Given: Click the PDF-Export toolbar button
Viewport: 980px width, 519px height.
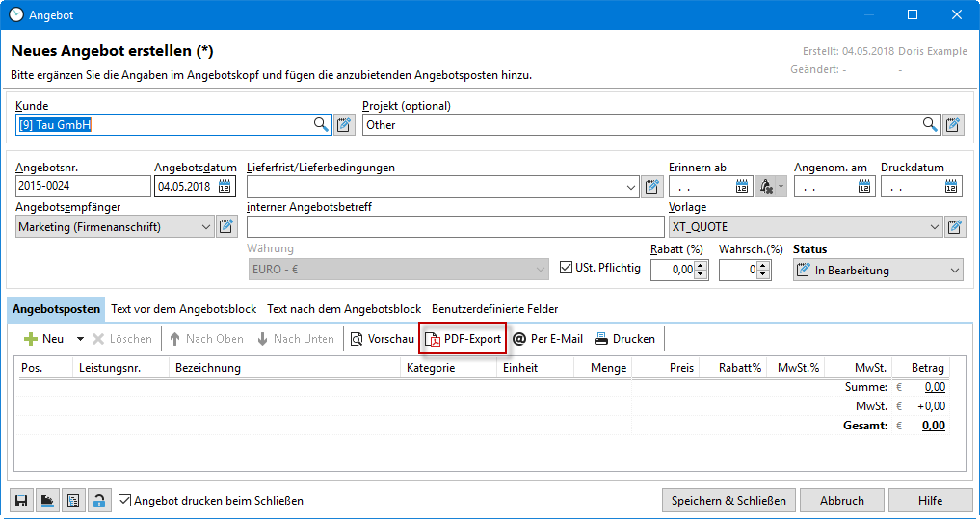Looking at the screenshot, I should coord(464,339).
